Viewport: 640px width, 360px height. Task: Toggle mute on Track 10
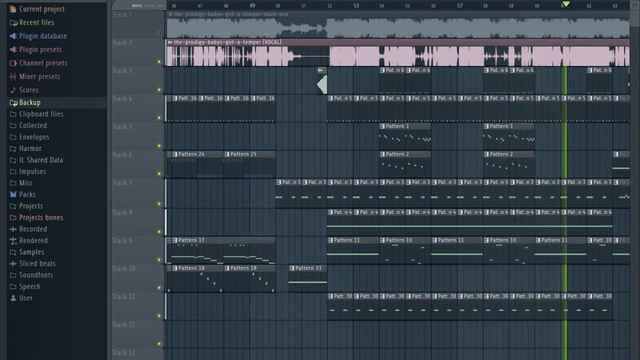point(159,287)
